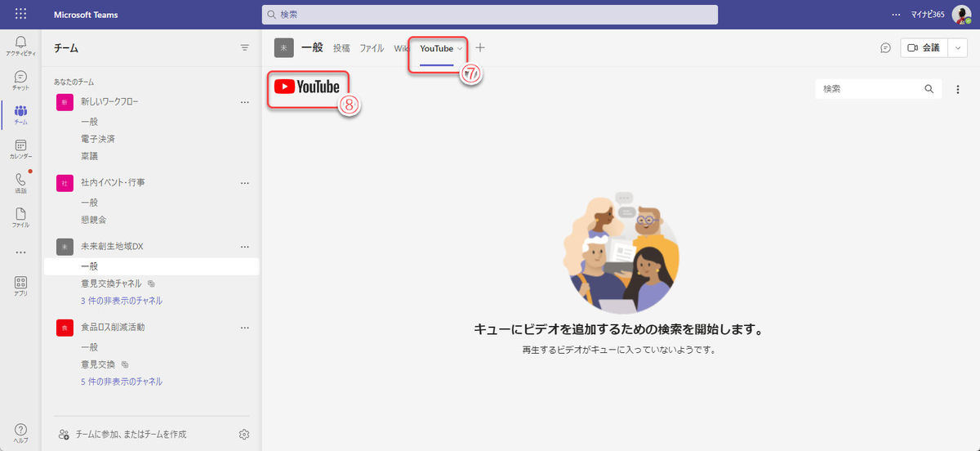
Task: Select the YouTube tab
Action: point(436,49)
